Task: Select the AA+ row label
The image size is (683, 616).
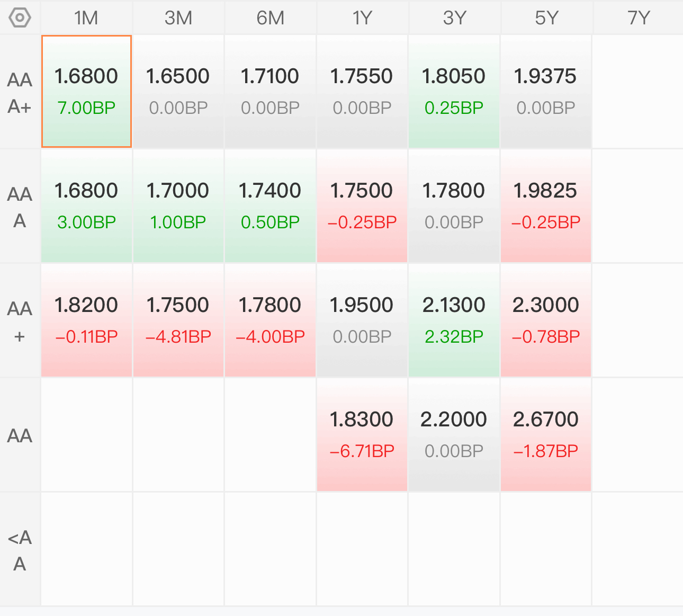Action: [20, 321]
